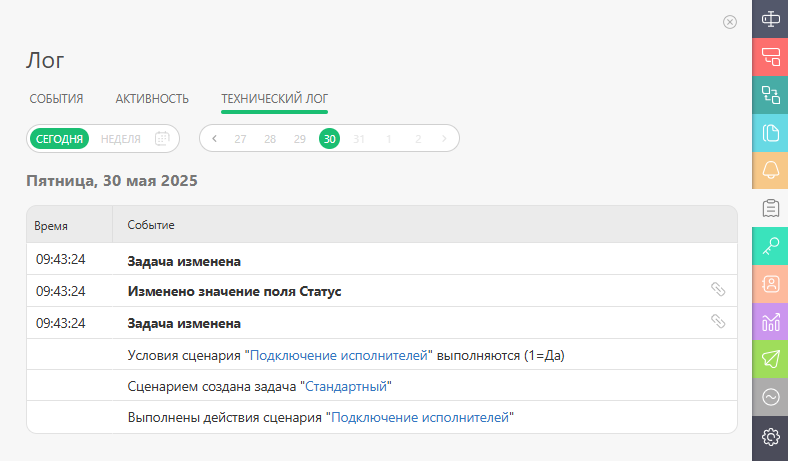Open the key icon in sidebar
This screenshot has height=461, width=788.
770,246
